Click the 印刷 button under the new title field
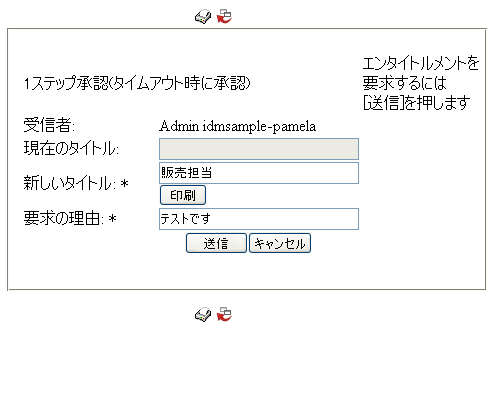Screen dimensions: 497x406 183,195
